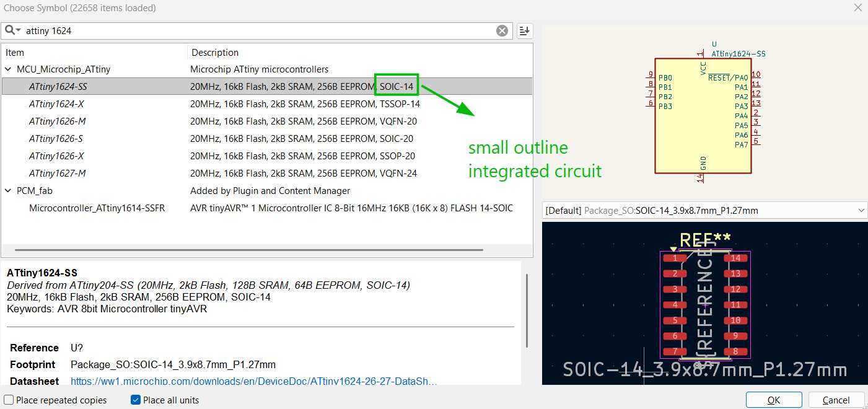Select the ATtiny1626-M symbol
Screen dimensions: 868x409
[267, 121]
